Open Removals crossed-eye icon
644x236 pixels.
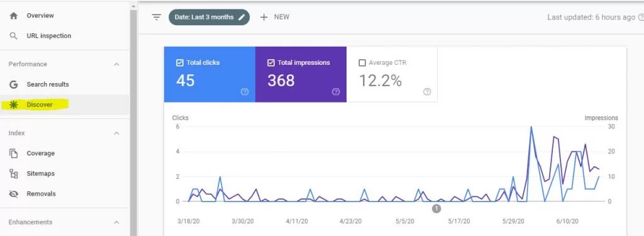click(x=14, y=194)
